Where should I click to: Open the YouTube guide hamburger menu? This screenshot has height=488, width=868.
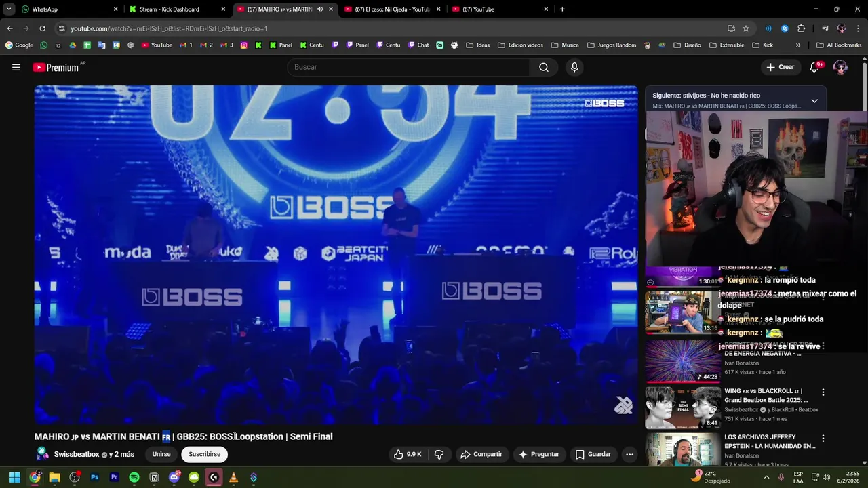(x=16, y=67)
